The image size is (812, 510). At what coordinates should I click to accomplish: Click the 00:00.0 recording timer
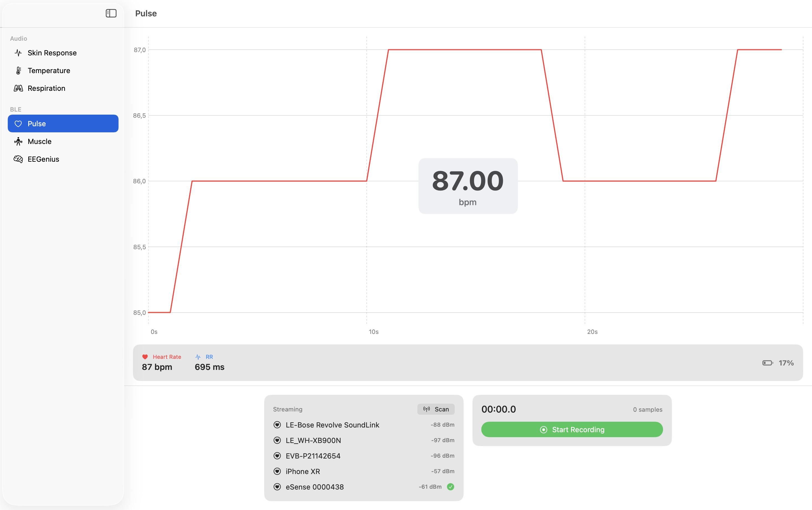[498, 409]
